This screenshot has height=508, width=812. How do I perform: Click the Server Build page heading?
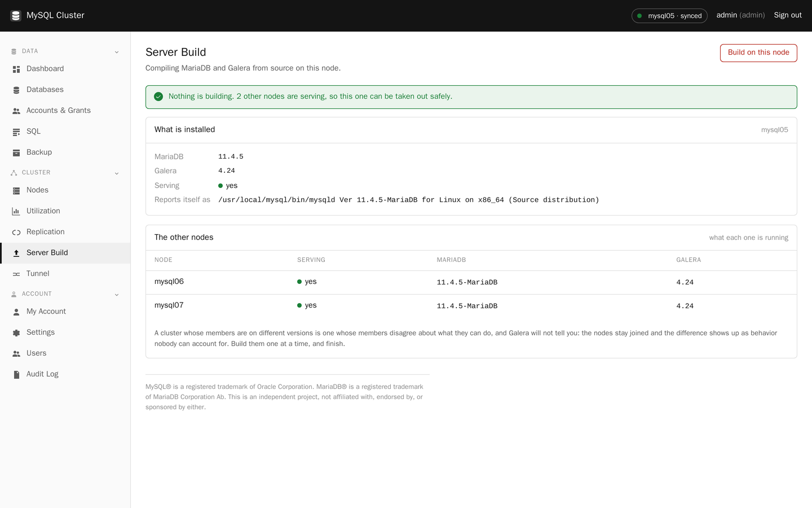point(176,52)
